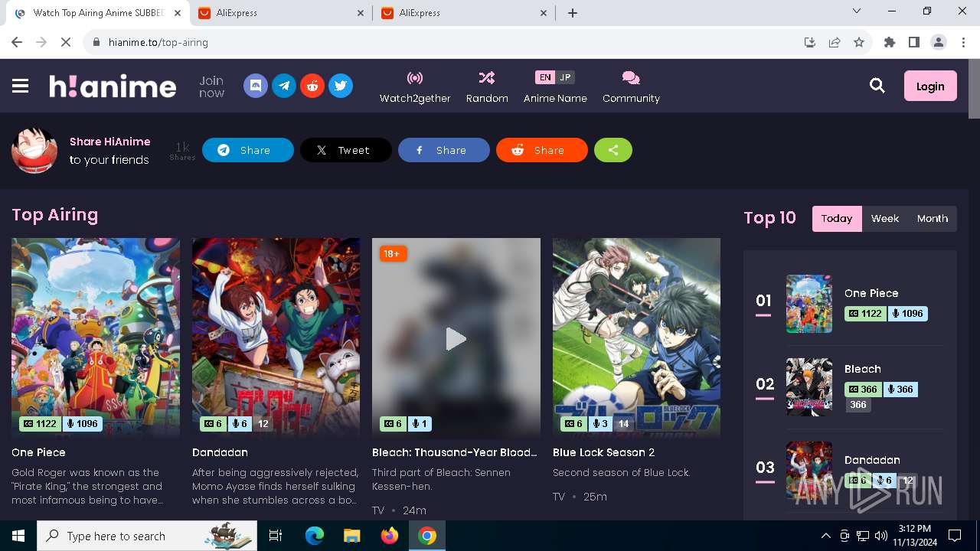
Task: Open the Twitter join icon
Action: (341, 86)
